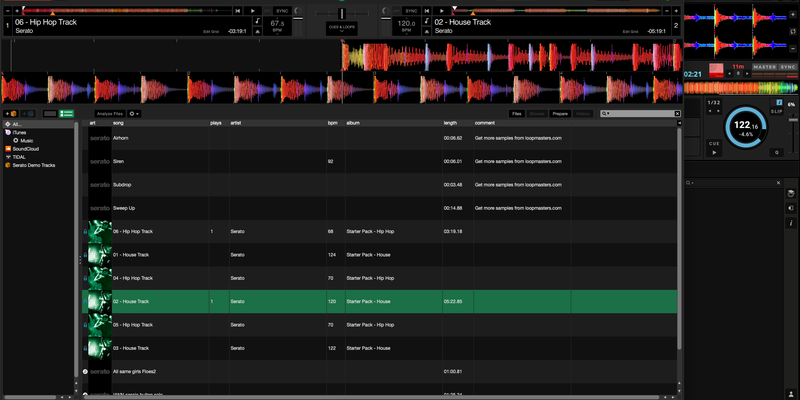Click the Analyze Files button
Viewport: 800px width, 400px height.
tap(109, 114)
